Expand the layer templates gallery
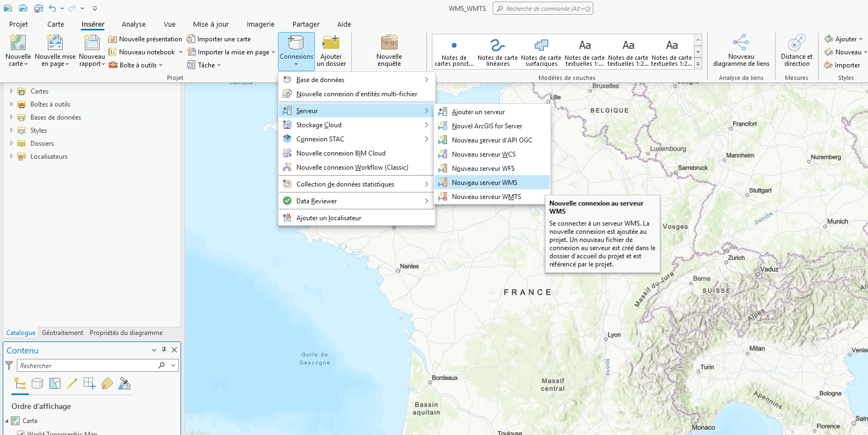This screenshot has height=435, width=868. pyautogui.click(x=698, y=64)
